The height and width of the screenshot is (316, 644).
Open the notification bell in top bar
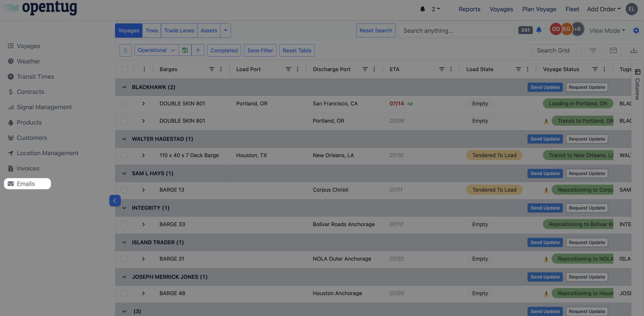pyautogui.click(x=423, y=9)
